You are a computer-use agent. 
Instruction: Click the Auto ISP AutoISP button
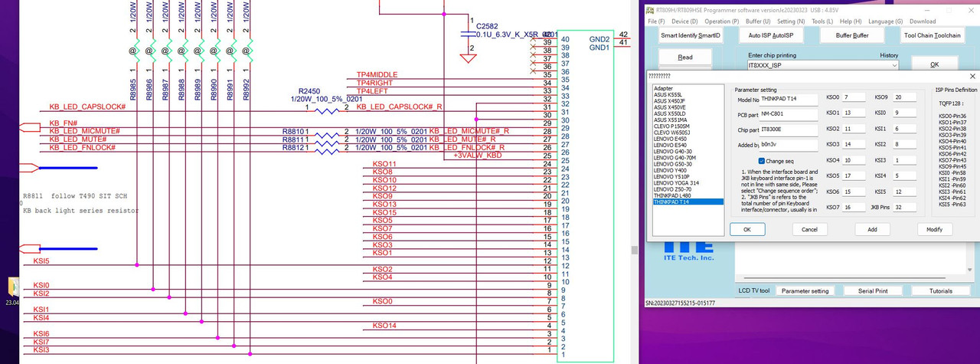click(x=770, y=35)
